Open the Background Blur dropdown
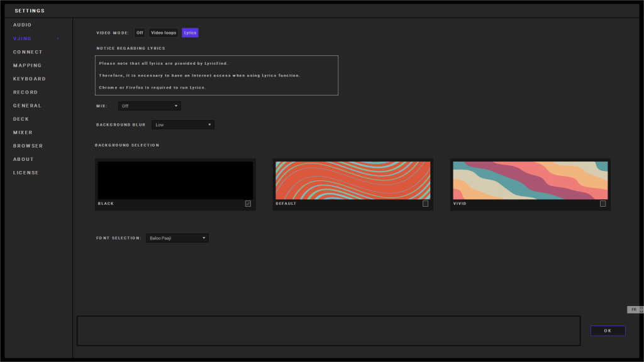The height and width of the screenshot is (362, 644). (182, 125)
